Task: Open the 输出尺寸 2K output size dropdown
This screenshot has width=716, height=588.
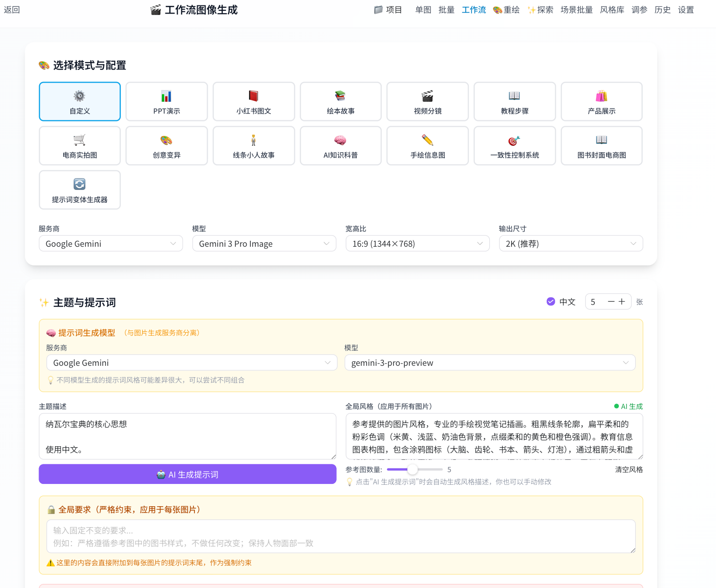Action: click(571, 244)
